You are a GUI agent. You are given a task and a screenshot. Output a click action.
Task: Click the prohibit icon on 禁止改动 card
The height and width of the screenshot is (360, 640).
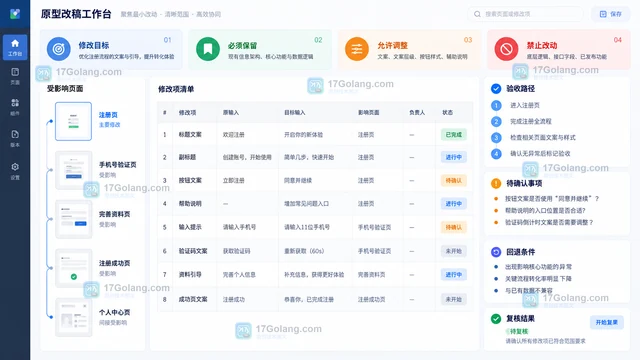pos(506,49)
